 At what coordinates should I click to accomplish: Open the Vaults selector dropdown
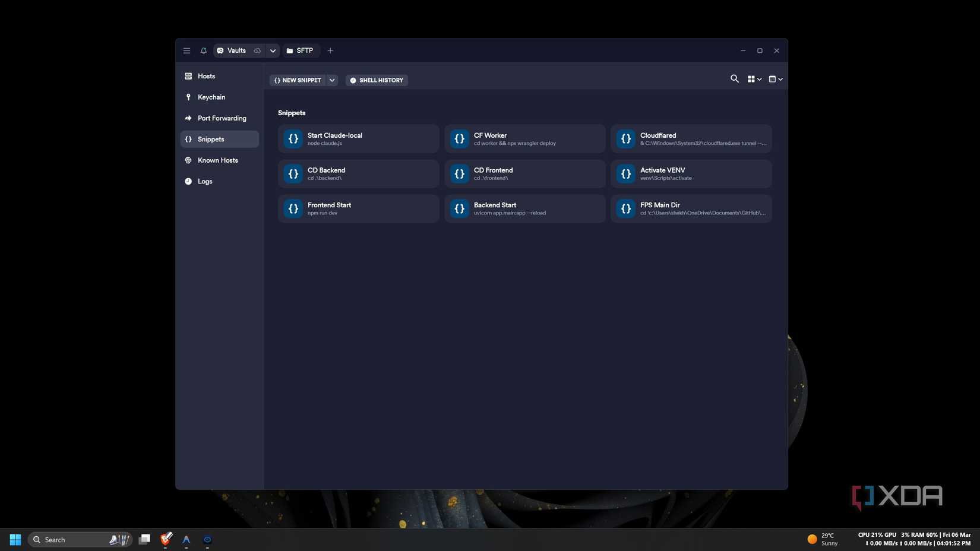tap(272, 50)
